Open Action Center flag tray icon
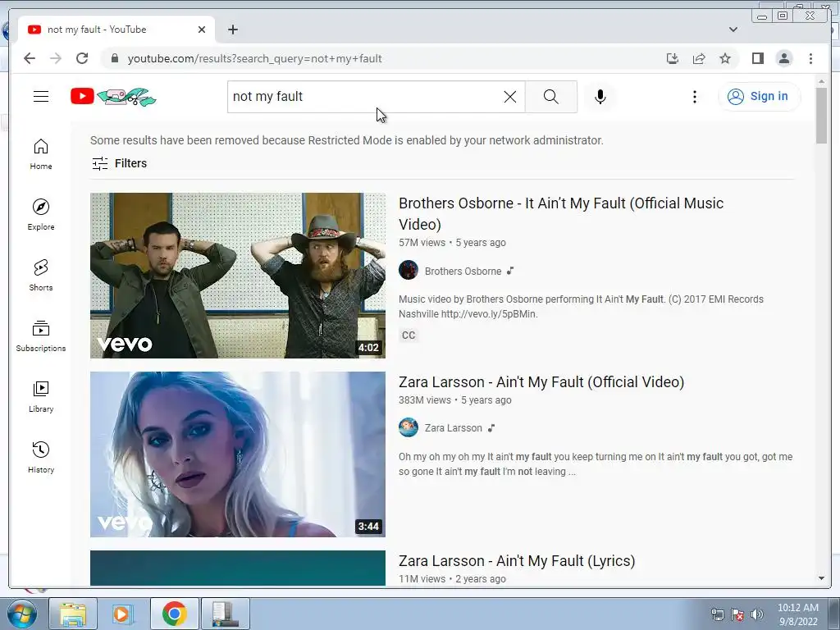 [737, 614]
